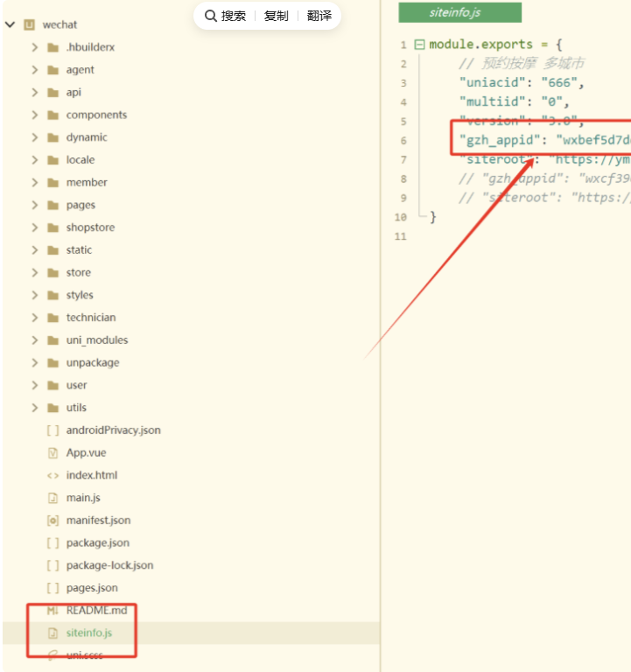The height and width of the screenshot is (672, 631).
Task: Click the index.html file icon
Action: [x=53, y=475]
